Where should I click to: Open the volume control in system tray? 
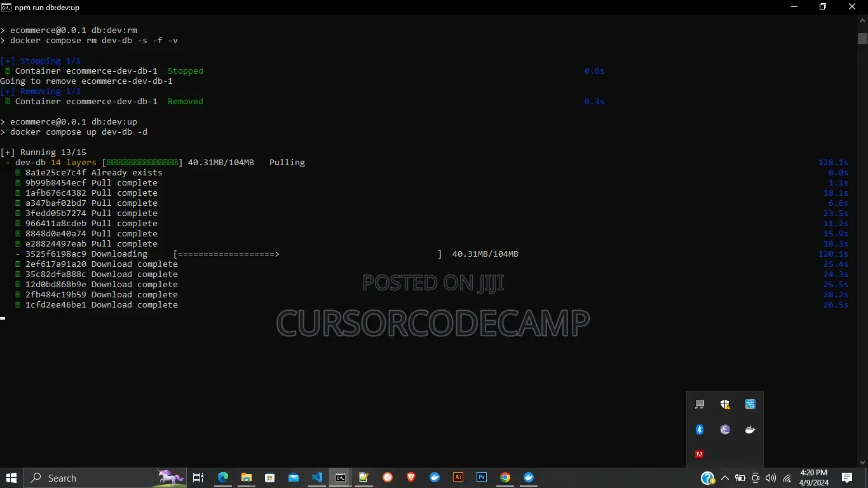[771, 478]
